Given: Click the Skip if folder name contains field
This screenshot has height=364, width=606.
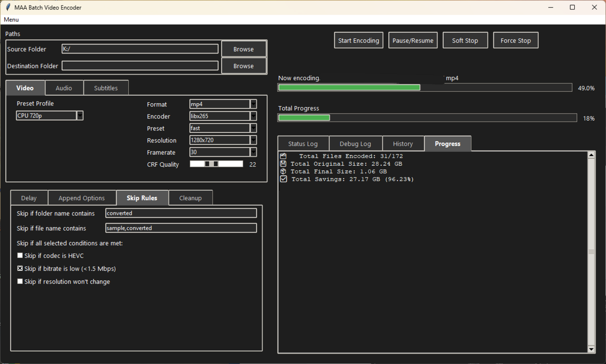Looking at the screenshot, I should 181,213.
